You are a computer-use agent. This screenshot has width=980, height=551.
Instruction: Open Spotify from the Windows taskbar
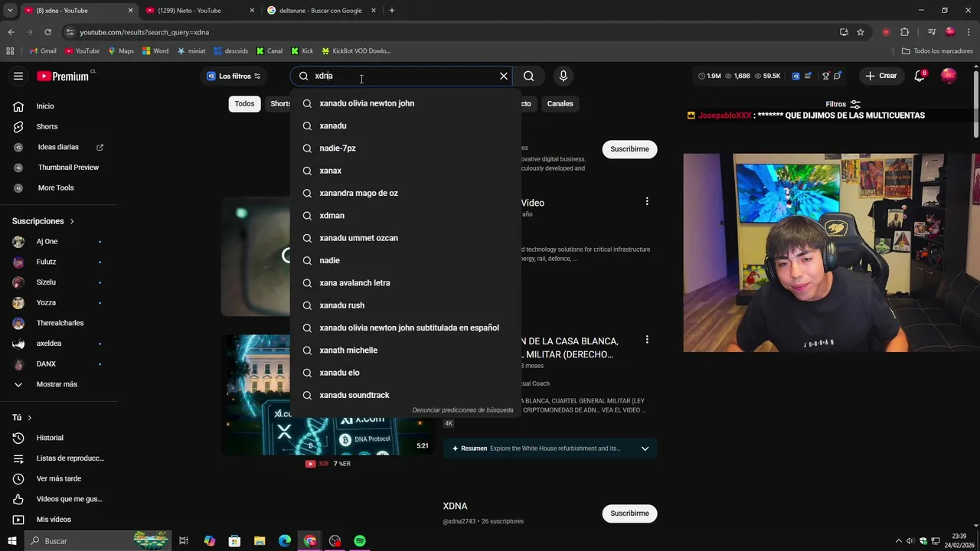pyautogui.click(x=360, y=541)
